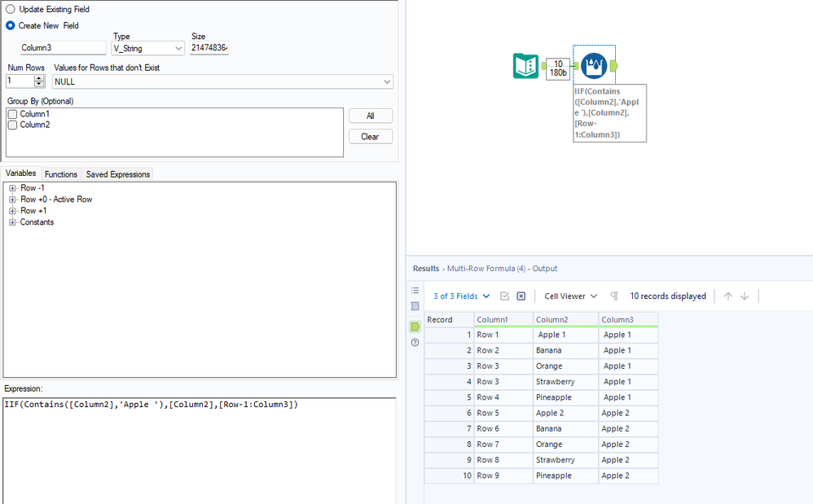Expand the Constants tree node
The image size is (813, 504).
click(12, 222)
